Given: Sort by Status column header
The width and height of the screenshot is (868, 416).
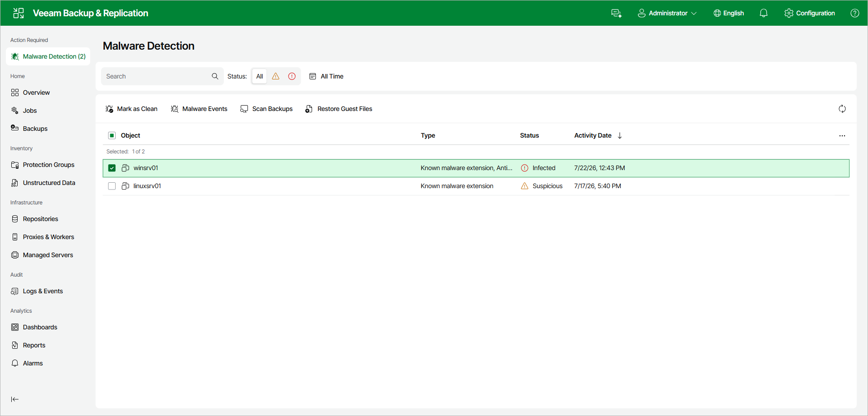Looking at the screenshot, I should click(529, 135).
